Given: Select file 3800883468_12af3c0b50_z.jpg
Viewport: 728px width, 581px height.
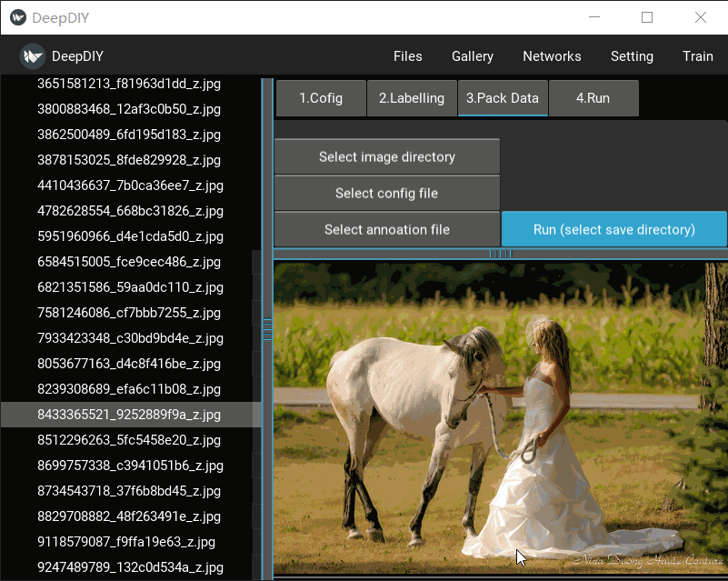Looking at the screenshot, I should coord(129,109).
